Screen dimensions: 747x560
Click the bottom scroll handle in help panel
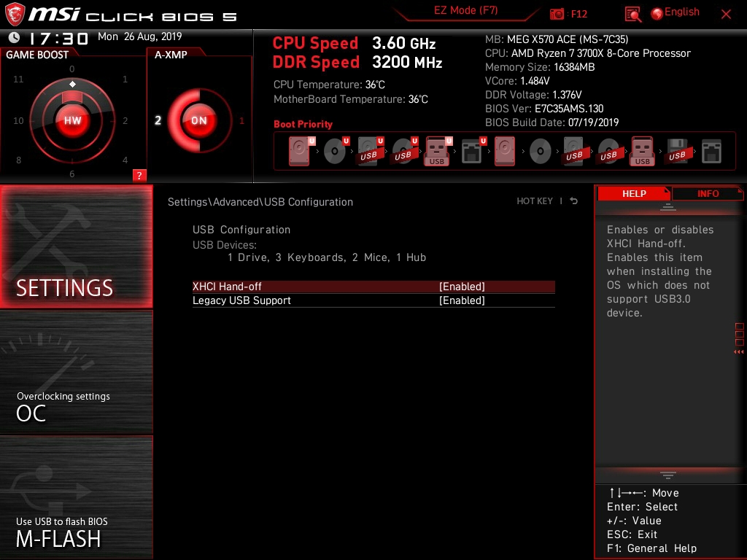pyautogui.click(x=668, y=475)
